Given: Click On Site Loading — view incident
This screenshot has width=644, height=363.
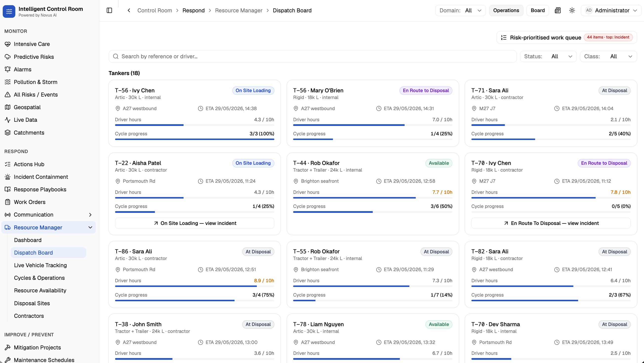Looking at the screenshot, I should pyautogui.click(x=195, y=223).
